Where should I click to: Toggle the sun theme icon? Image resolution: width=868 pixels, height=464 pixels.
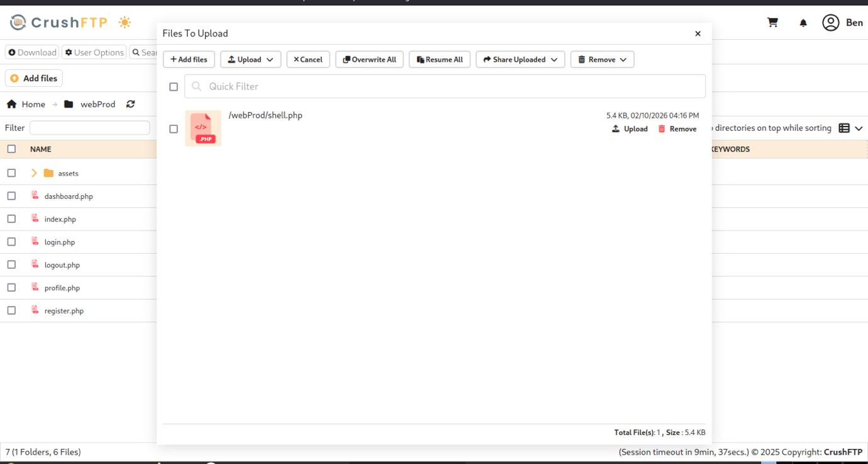[x=125, y=23]
